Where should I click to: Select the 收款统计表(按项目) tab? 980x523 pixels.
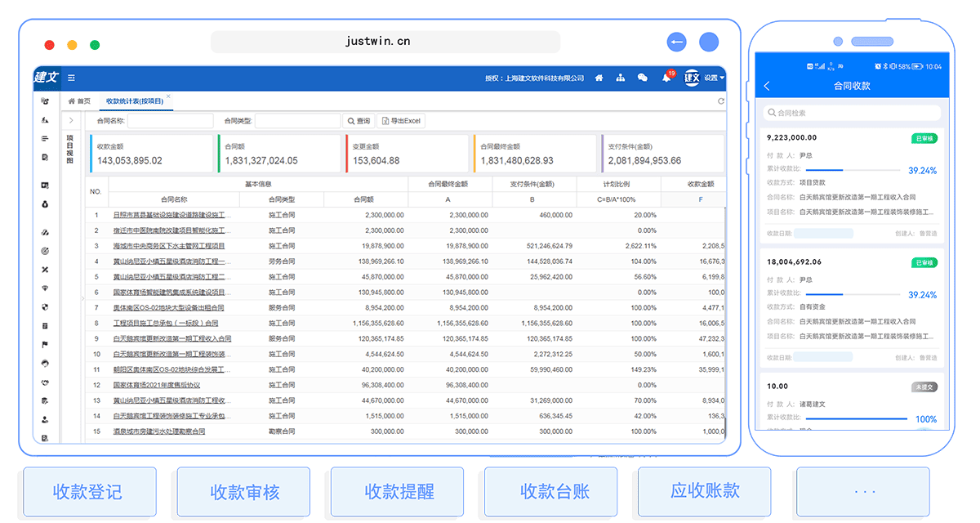point(134,101)
